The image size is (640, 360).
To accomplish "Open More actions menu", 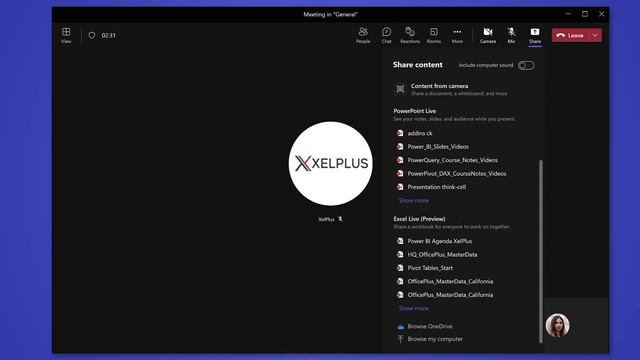I will 457,35.
